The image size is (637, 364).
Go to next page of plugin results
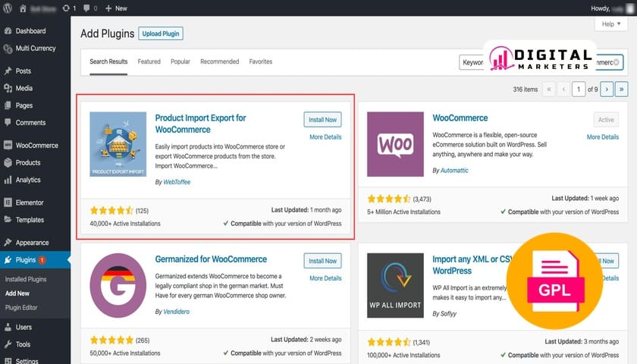(606, 89)
